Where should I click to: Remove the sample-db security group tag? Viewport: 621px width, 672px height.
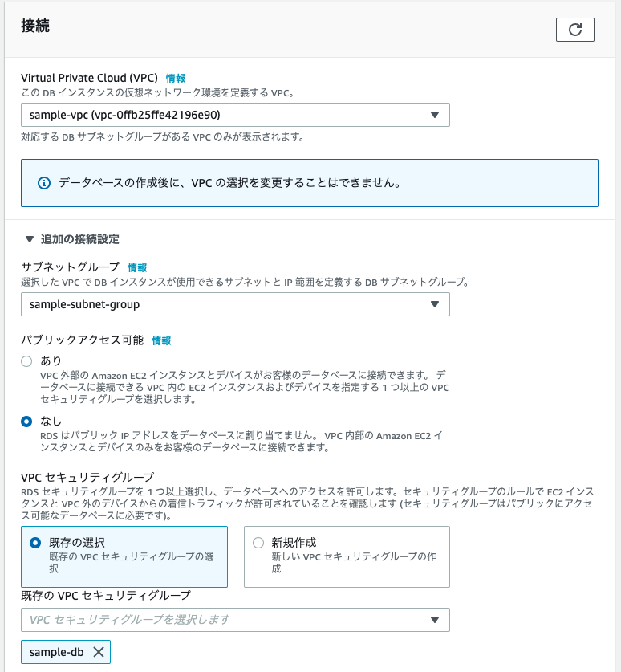coord(99,652)
